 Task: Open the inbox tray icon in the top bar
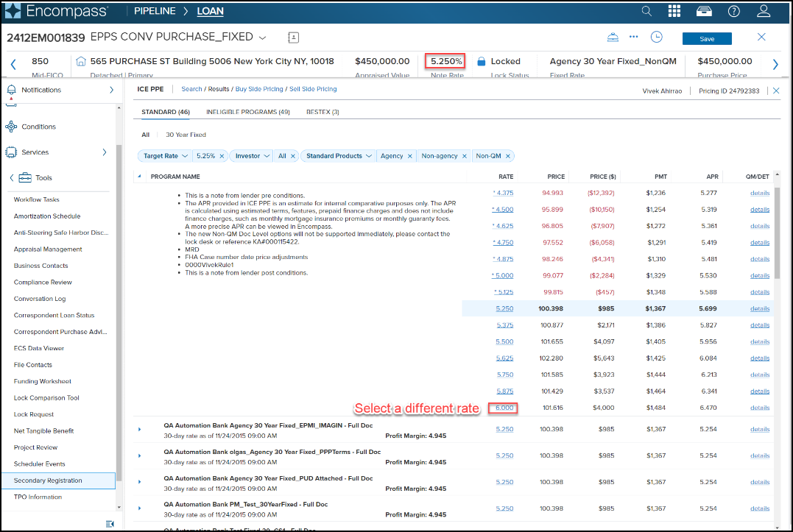(x=704, y=11)
